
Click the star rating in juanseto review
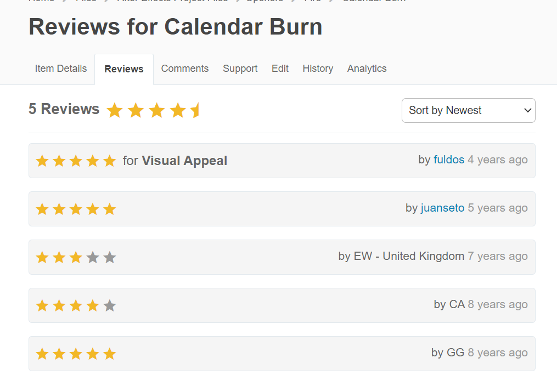click(x=76, y=209)
